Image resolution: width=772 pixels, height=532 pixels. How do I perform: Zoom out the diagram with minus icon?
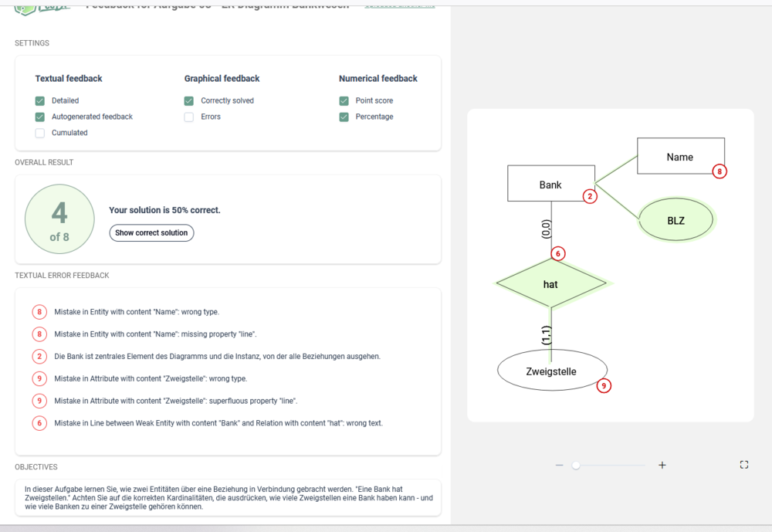tap(559, 465)
